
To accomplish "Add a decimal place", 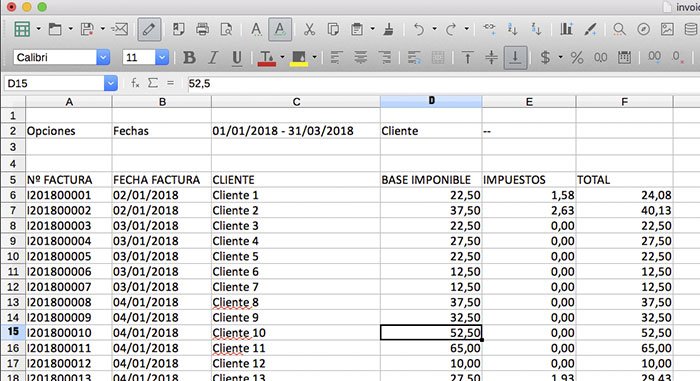I will tap(654, 58).
